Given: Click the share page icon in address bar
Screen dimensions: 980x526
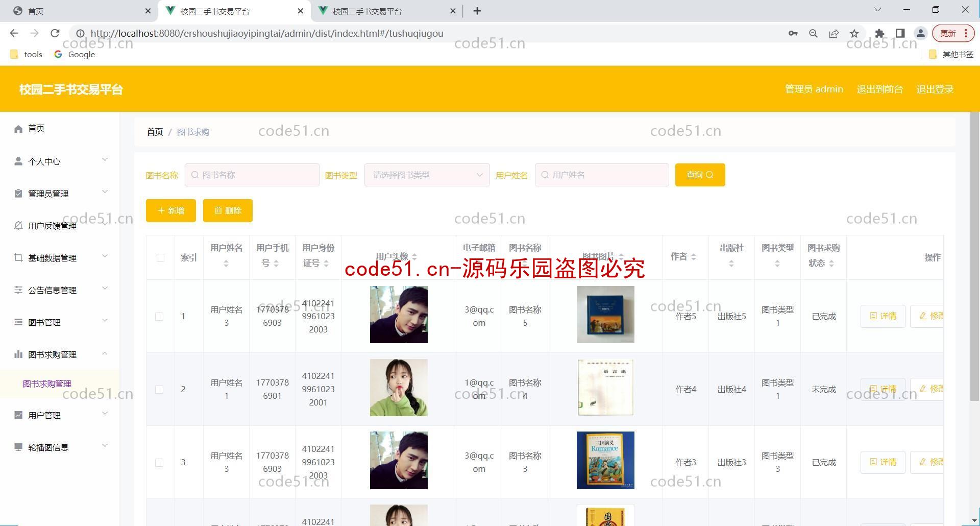Looking at the screenshot, I should (x=834, y=33).
